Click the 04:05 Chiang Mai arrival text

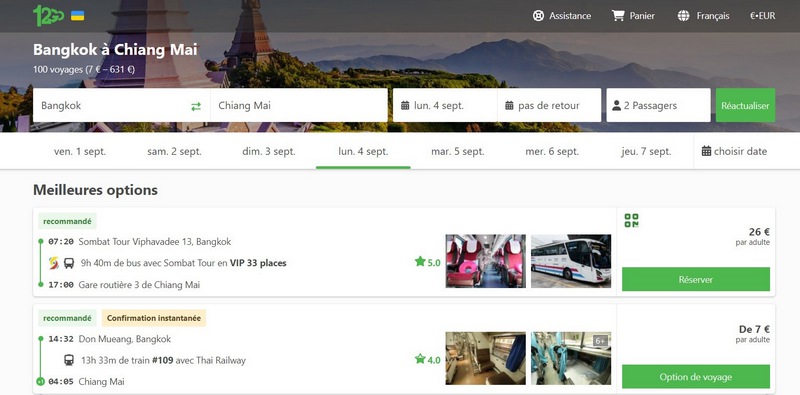87,382
